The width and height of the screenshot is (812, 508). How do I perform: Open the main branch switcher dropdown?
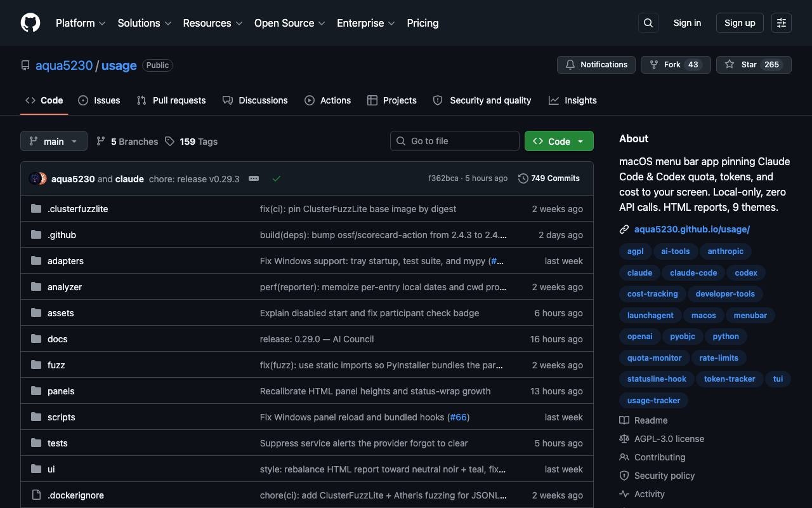click(x=54, y=141)
